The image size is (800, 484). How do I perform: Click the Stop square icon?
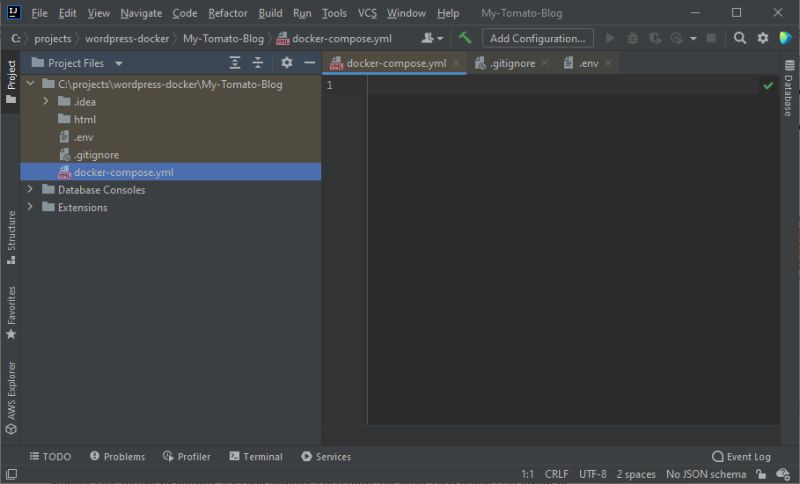[711, 38]
